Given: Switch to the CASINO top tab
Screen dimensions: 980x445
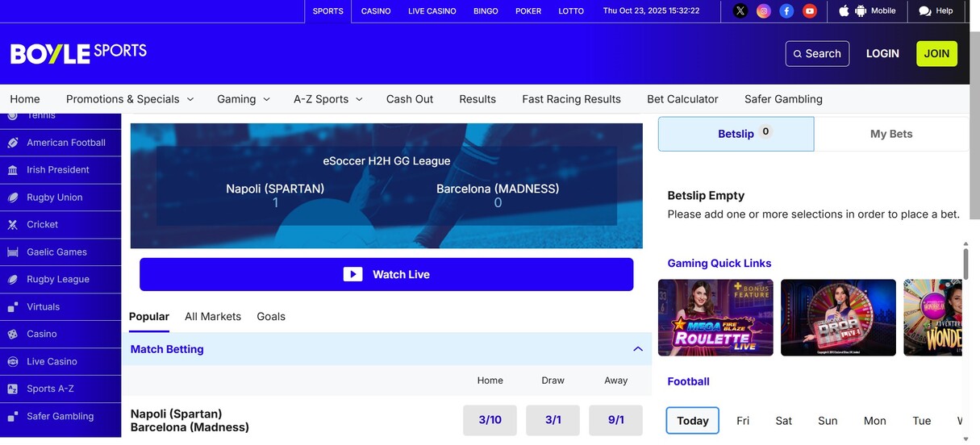Looking at the screenshot, I should (376, 11).
